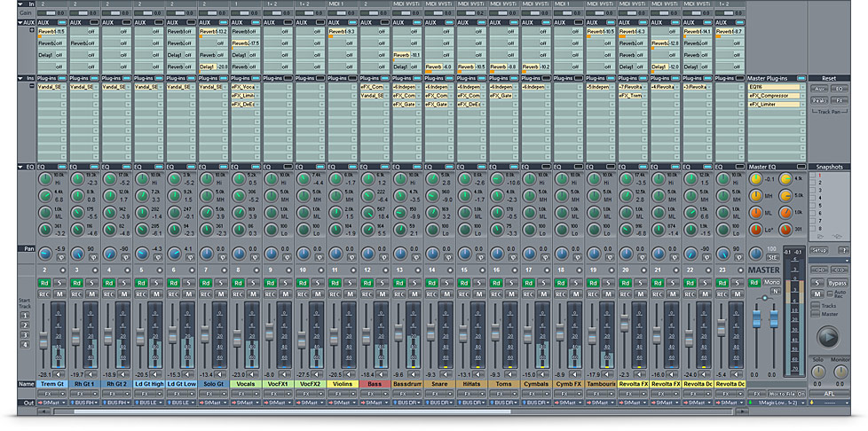The width and height of the screenshot is (868, 431).
Task: Toggle Mono on the Master channel
Action: [x=771, y=282]
